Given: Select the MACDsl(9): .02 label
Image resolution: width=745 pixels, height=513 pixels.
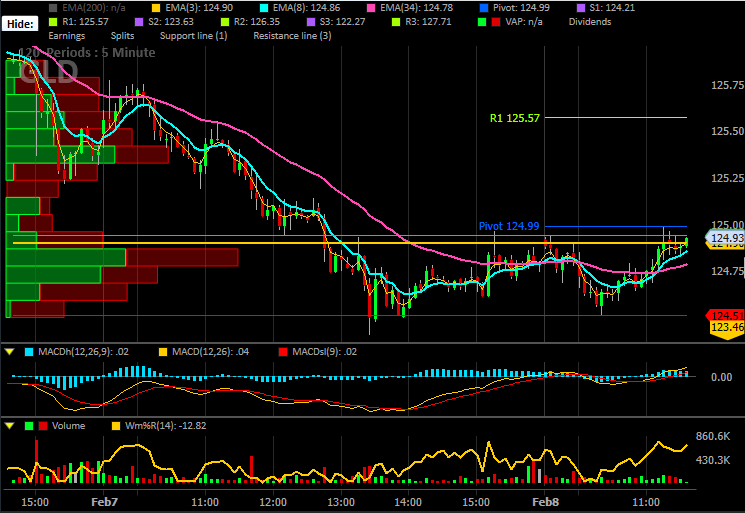Looking at the screenshot, I should pyautogui.click(x=325, y=352).
